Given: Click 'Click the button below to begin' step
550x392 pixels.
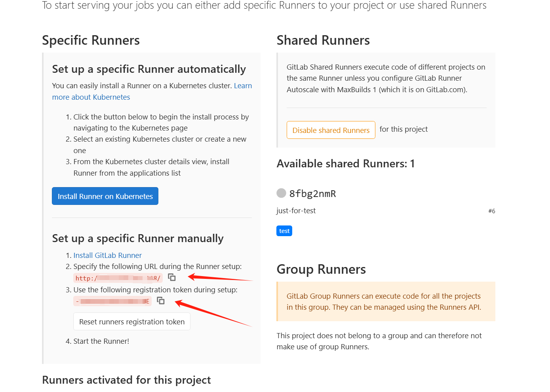Looking at the screenshot, I should coord(161,123).
